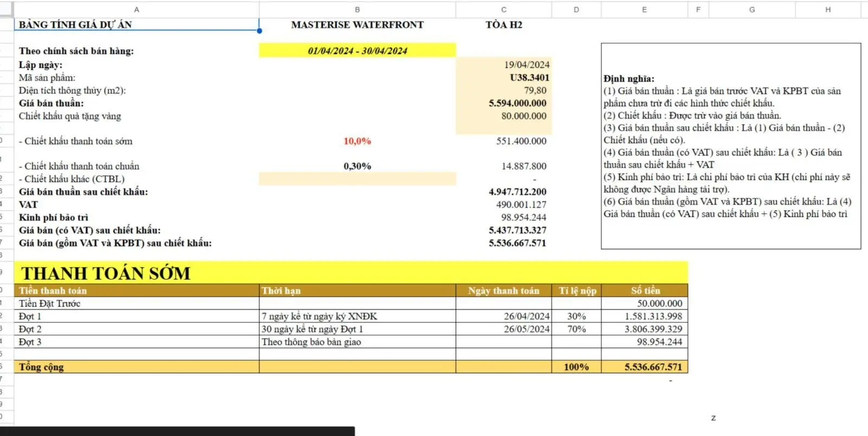Select column E header

click(x=644, y=10)
